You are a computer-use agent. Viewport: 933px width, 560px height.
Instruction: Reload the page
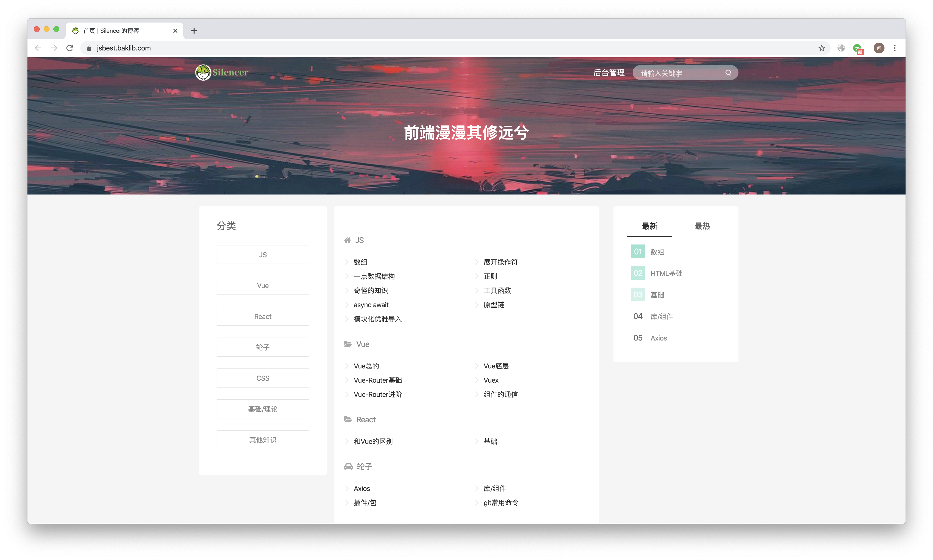[x=70, y=48]
